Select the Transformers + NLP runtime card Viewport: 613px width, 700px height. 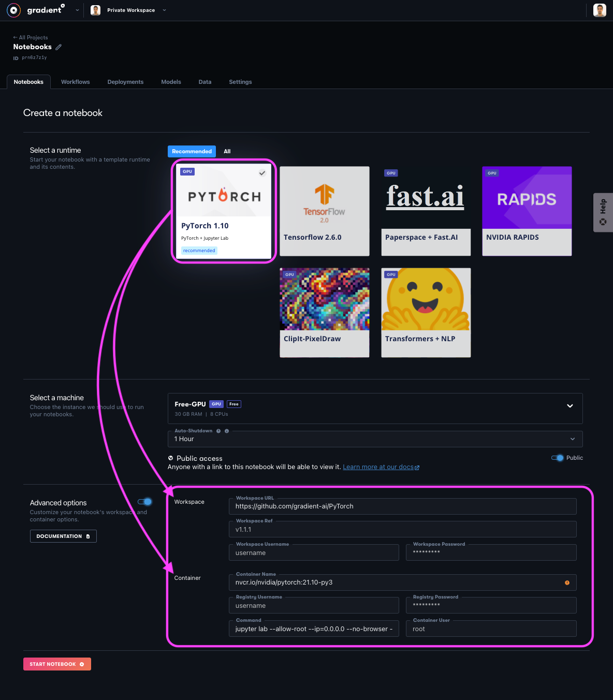pyautogui.click(x=426, y=313)
